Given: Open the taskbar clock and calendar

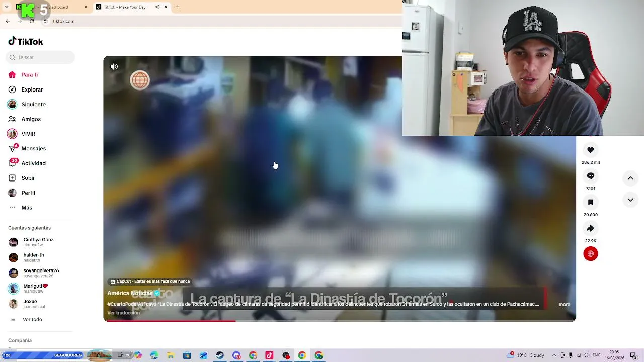Looking at the screenshot, I should tap(614, 355).
